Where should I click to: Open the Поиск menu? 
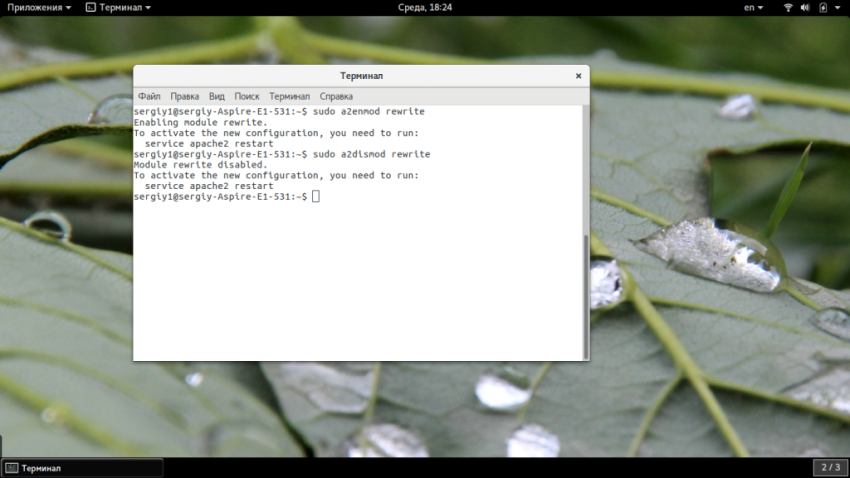click(247, 96)
